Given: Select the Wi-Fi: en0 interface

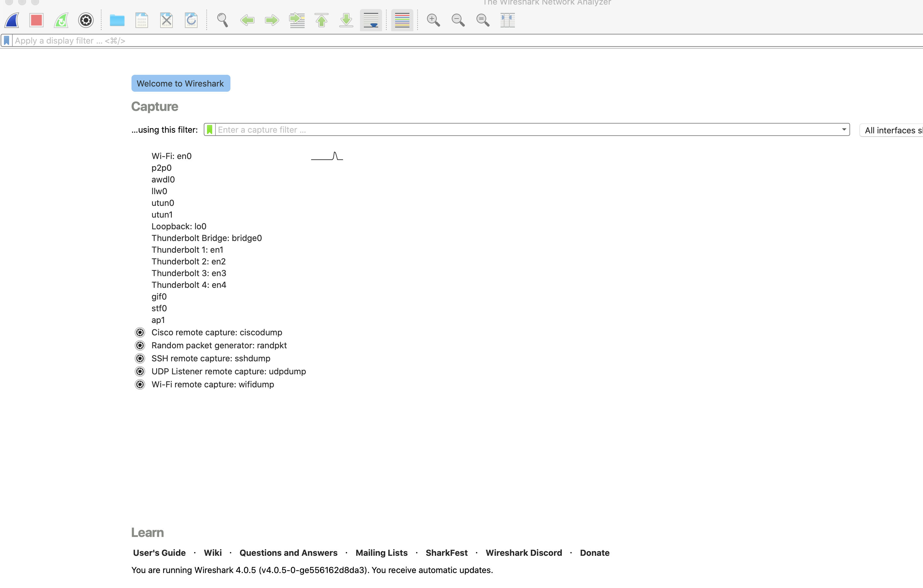Looking at the screenshot, I should (x=171, y=156).
